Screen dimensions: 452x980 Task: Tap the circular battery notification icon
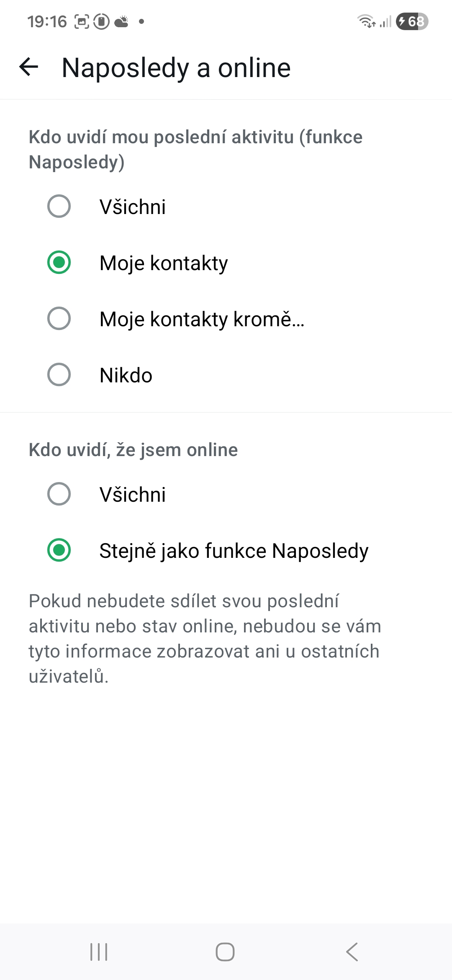pyautogui.click(x=101, y=21)
